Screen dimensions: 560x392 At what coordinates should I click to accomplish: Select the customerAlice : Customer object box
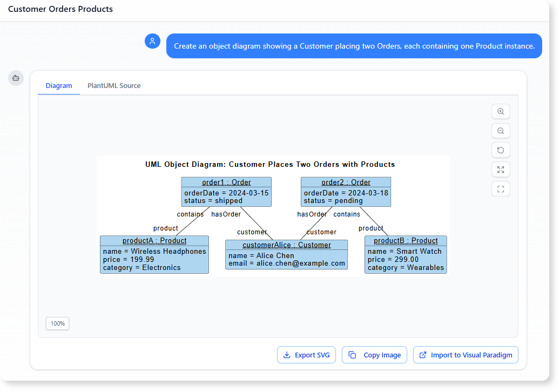(x=286, y=254)
